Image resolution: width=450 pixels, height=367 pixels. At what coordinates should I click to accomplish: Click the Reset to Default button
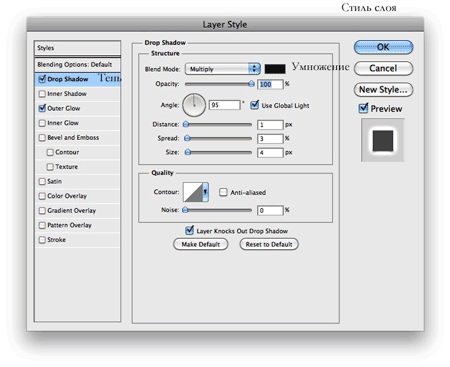[269, 244]
